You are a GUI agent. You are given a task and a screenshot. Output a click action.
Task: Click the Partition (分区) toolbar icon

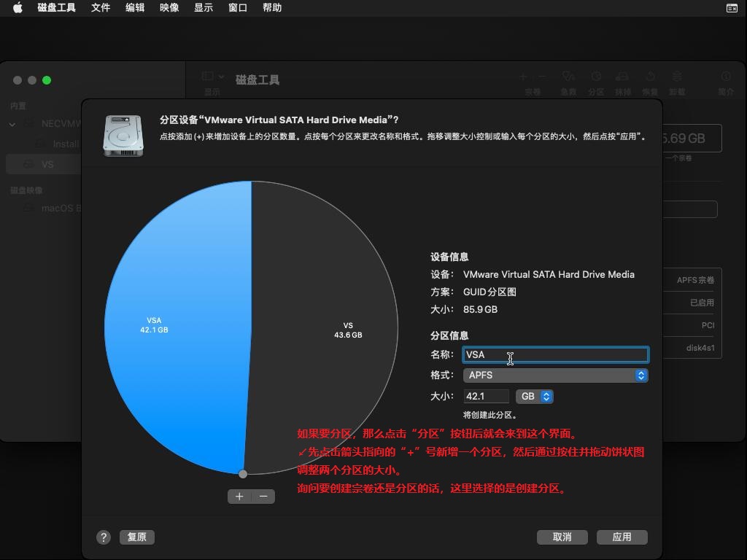click(595, 78)
